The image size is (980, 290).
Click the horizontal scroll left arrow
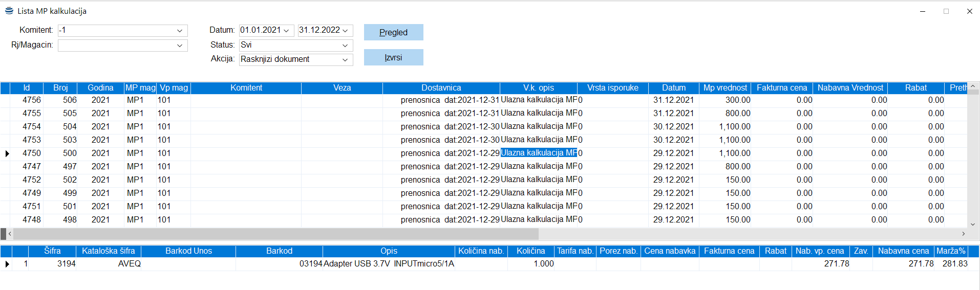[10, 234]
